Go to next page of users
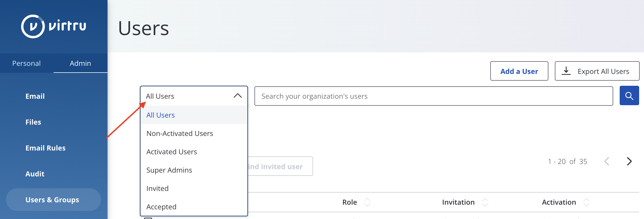644x219 pixels. (x=629, y=161)
